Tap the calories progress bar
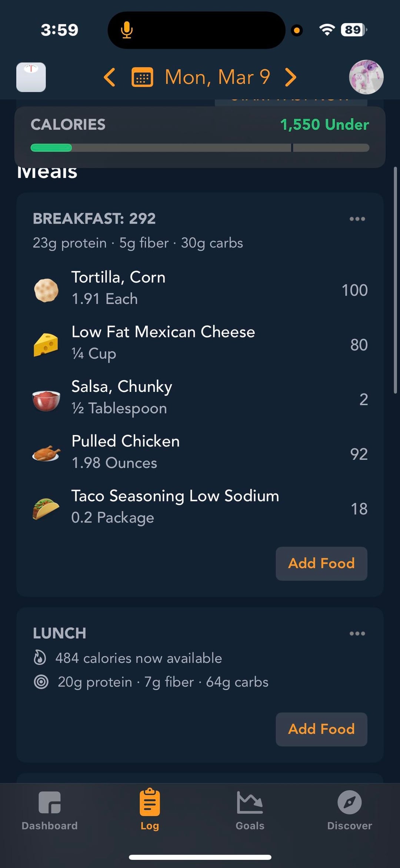Viewport: 400px width, 868px height. click(200, 148)
